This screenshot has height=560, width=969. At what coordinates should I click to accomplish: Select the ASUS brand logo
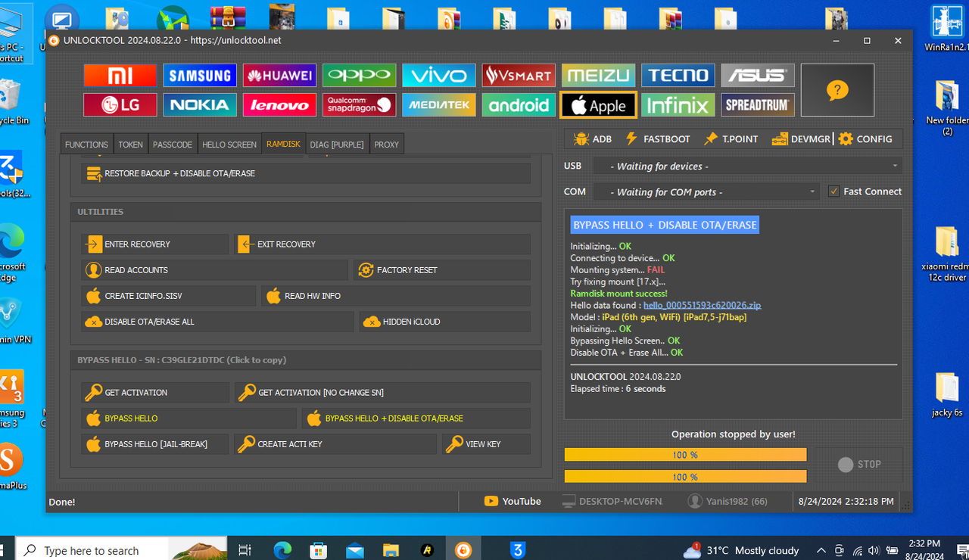[x=758, y=75]
